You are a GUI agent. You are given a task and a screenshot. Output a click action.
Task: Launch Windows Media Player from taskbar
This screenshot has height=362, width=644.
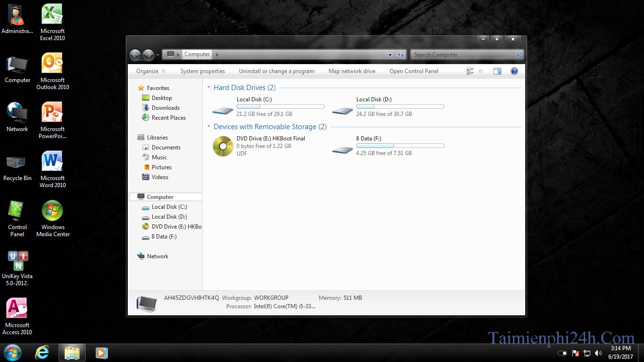(x=101, y=352)
